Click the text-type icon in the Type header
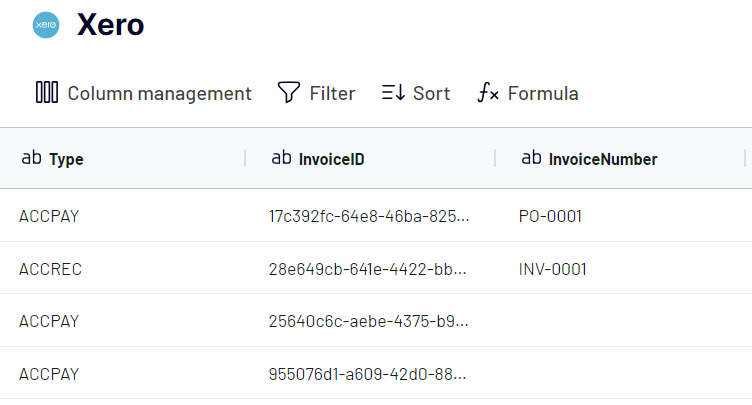 point(32,158)
